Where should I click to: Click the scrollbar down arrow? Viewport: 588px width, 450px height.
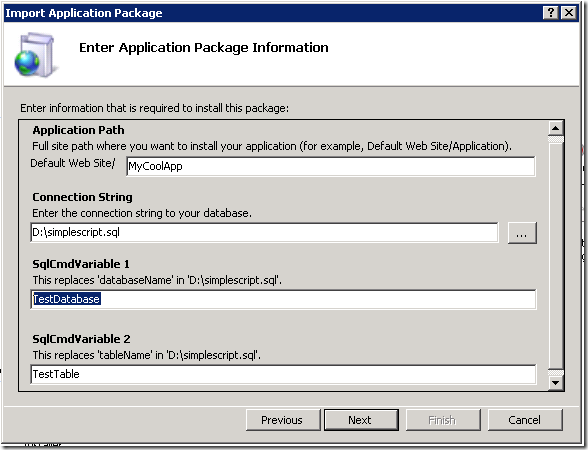pyautogui.click(x=555, y=382)
